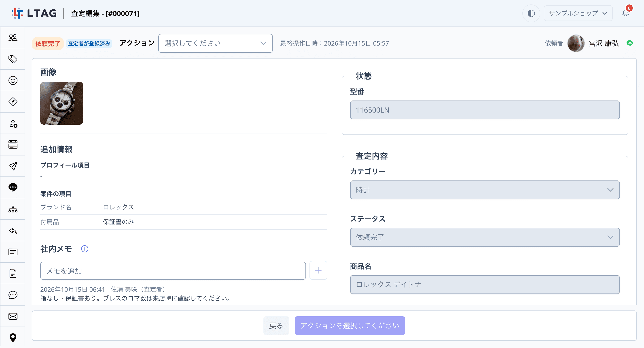Open the text lines sidebar icon

(x=13, y=252)
